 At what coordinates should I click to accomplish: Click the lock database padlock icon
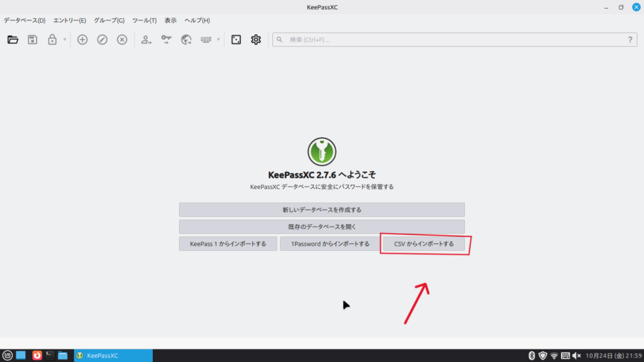(x=52, y=40)
